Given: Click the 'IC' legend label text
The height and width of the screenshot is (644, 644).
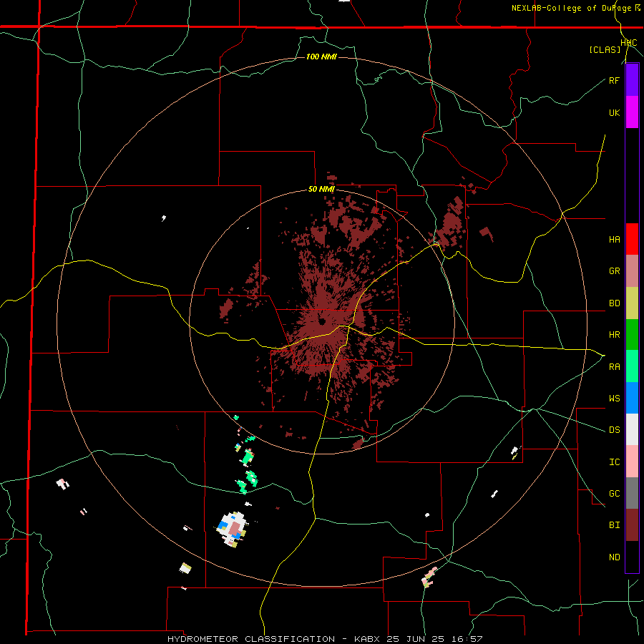Looking at the screenshot, I should coord(614,462).
